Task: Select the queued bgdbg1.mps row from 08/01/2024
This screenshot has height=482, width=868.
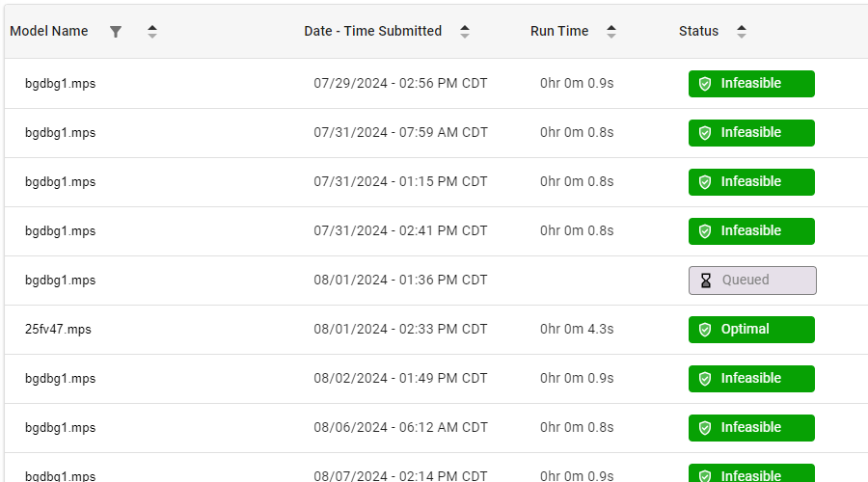Action: tap(436, 280)
